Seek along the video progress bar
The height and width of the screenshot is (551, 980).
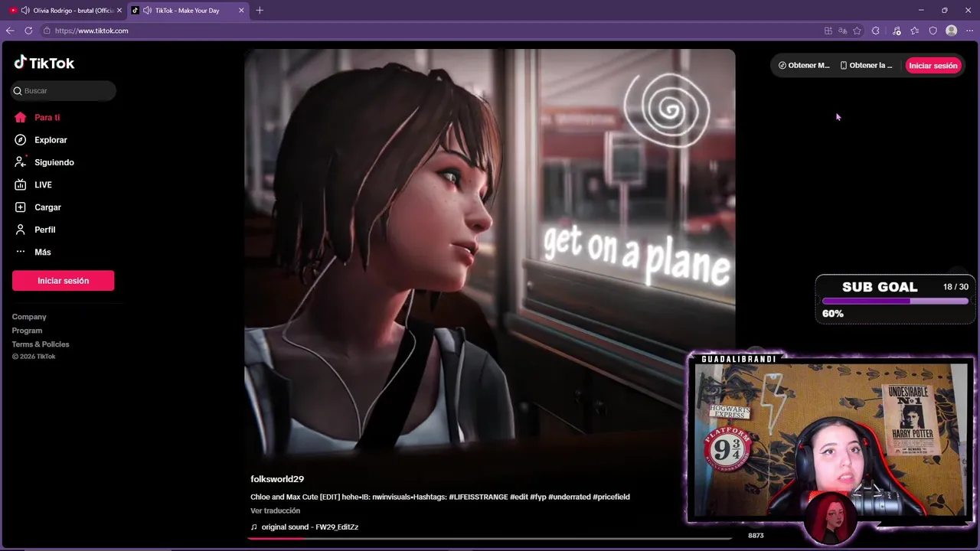pos(490,538)
